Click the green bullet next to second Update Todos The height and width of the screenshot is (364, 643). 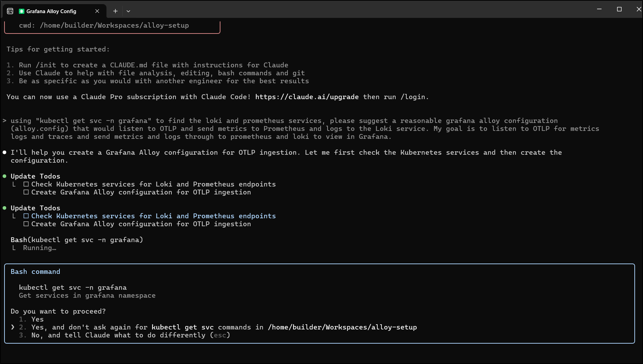tap(4, 208)
